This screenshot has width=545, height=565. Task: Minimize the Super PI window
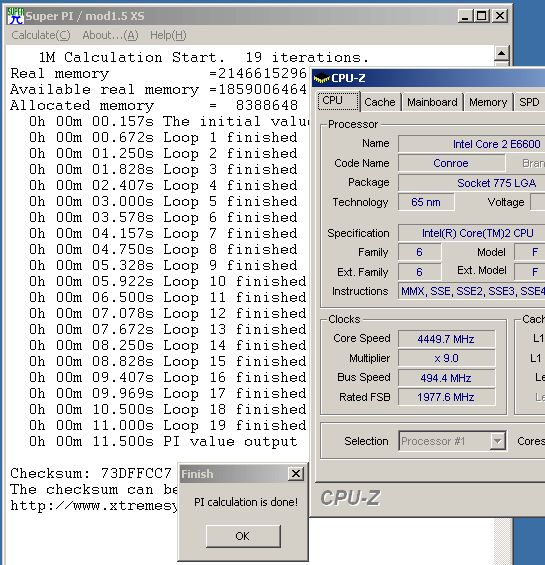(x=465, y=16)
